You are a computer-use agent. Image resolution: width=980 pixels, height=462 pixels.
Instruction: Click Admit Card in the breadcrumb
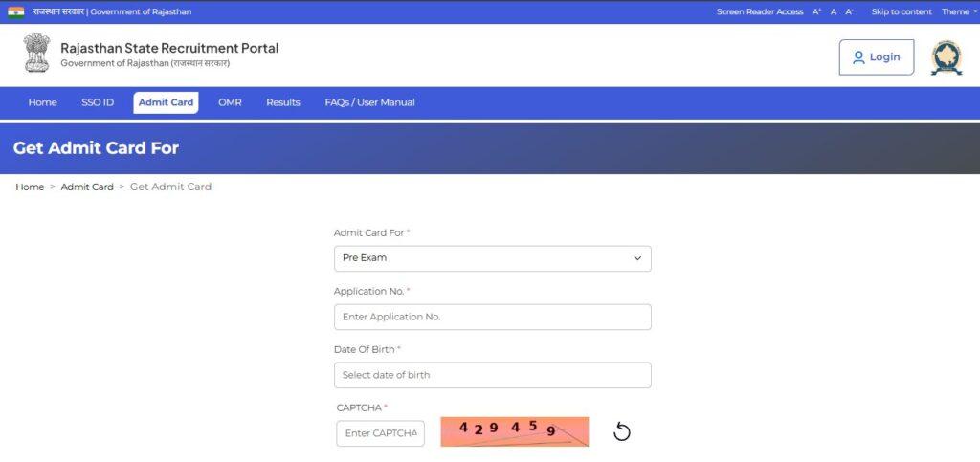click(87, 187)
